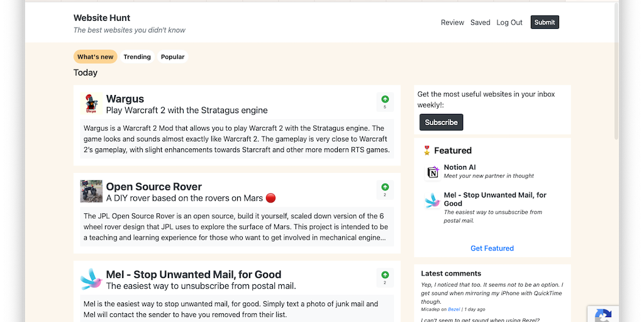
Task: Click the Website Hunt site title
Action: [x=102, y=18]
